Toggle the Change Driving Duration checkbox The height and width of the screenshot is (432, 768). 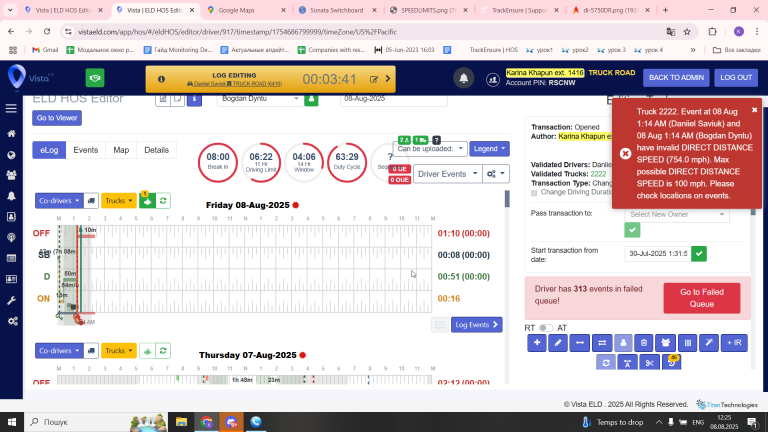click(x=534, y=193)
